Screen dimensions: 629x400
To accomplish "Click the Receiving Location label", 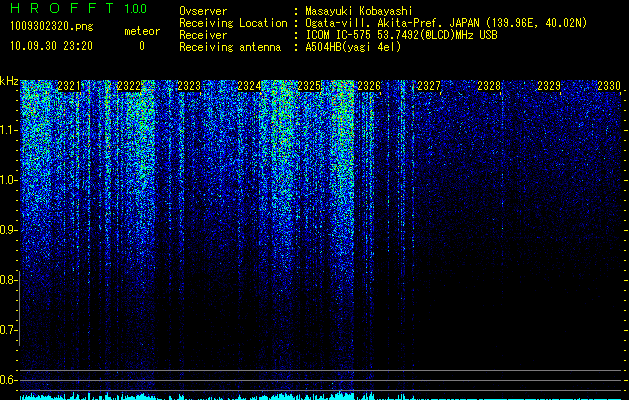I will (x=233, y=23).
